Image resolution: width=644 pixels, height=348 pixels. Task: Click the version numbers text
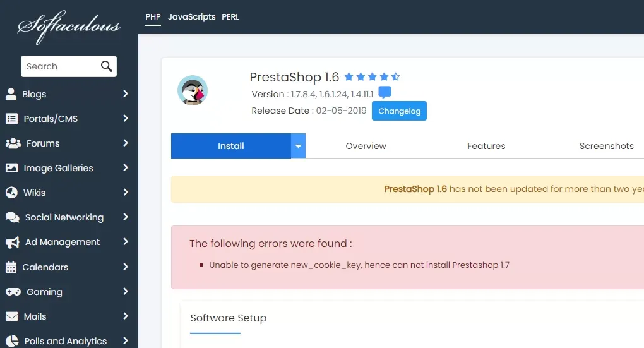pos(332,94)
